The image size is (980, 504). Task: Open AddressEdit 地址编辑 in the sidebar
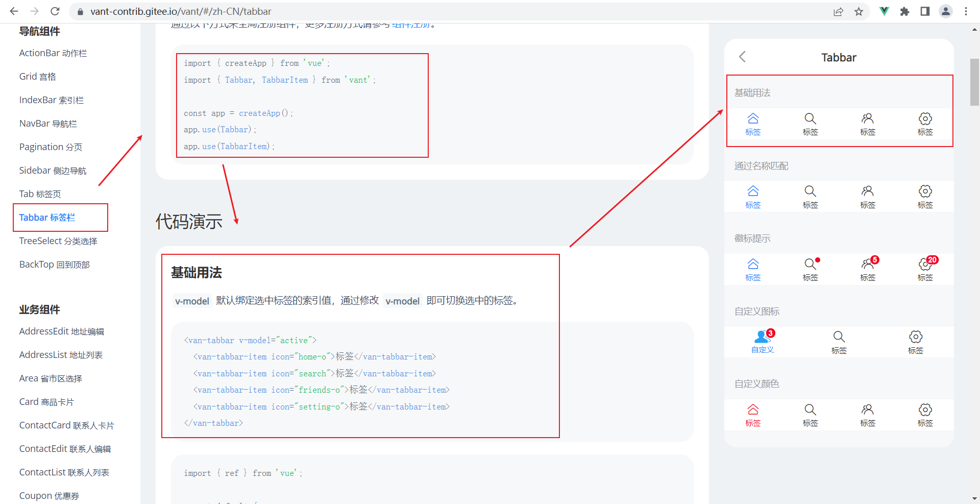coord(61,331)
